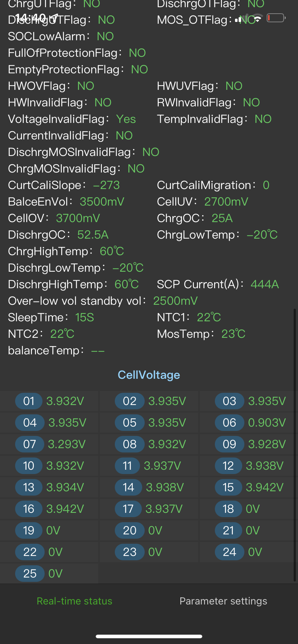Tap the 0.903V reading of cell 06
Image resolution: width=298 pixels, height=644 pixels.
(267, 423)
